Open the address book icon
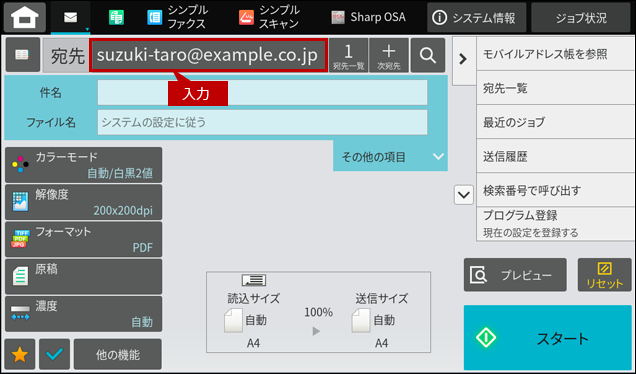This screenshot has height=374, width=636. click(x=22, y=55)
